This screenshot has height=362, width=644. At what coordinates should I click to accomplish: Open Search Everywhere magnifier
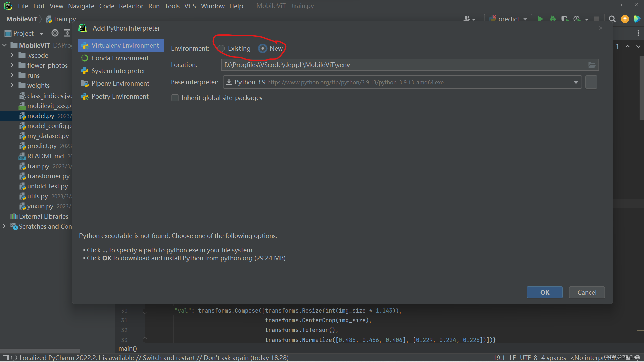(612, 19)
